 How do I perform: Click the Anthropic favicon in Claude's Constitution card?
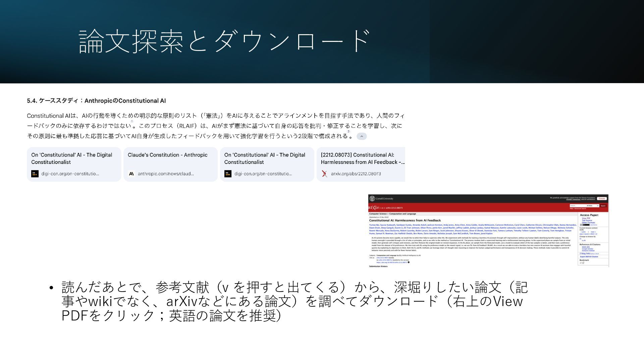tap(131, 174)
